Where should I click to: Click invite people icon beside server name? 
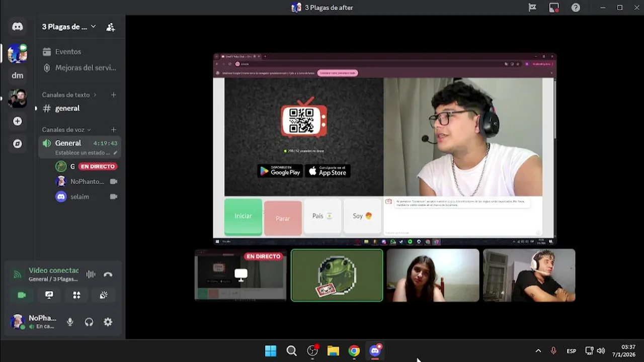(111, 27)
